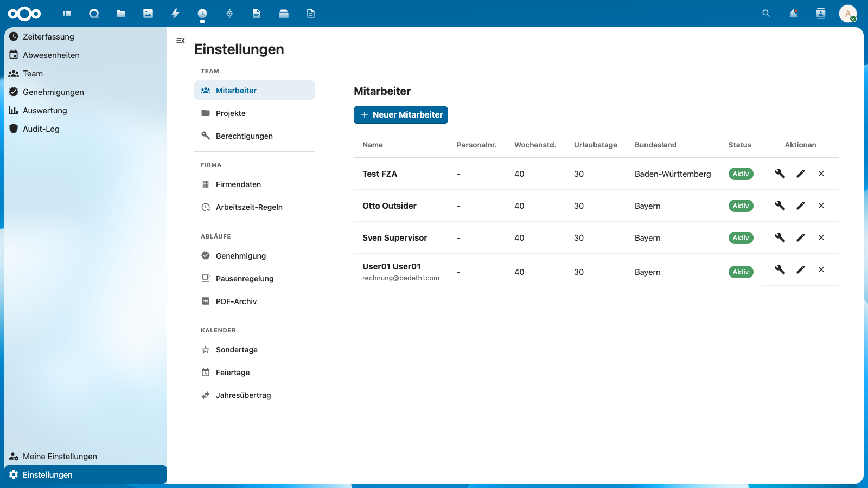Open PDF-Archiv settings section

254,301
